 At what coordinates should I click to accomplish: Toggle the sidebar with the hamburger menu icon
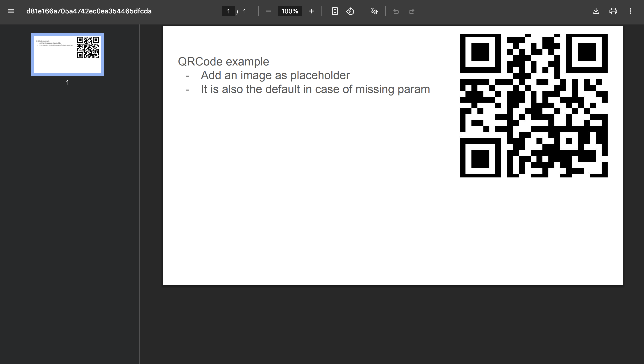[11, 11]
